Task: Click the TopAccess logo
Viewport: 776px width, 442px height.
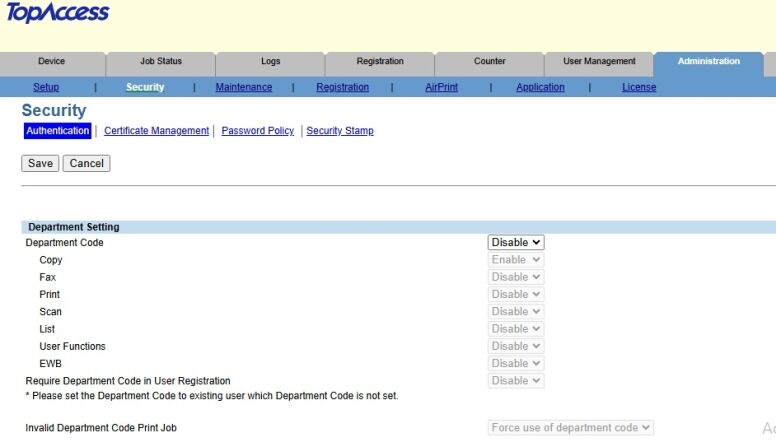Action: point(58,14)
